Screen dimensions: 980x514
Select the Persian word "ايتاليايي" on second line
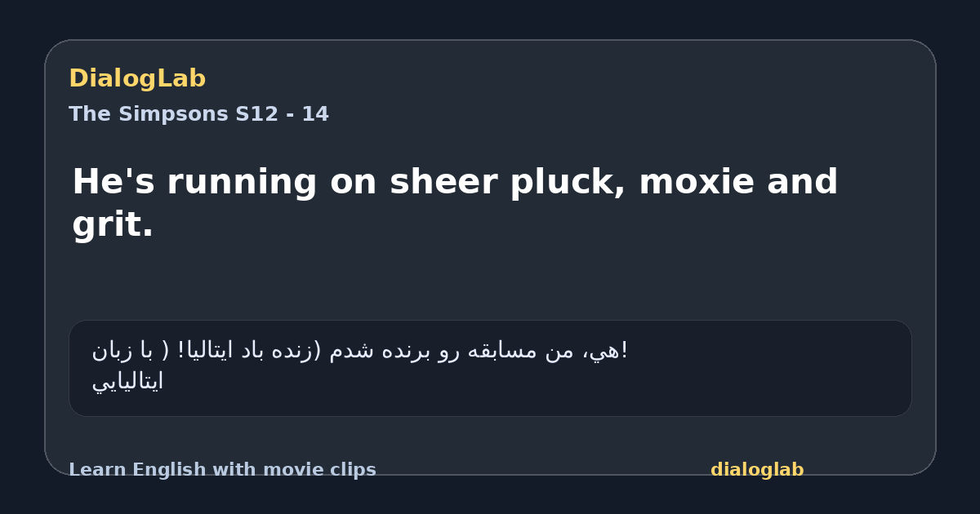(x=127, y=381)
